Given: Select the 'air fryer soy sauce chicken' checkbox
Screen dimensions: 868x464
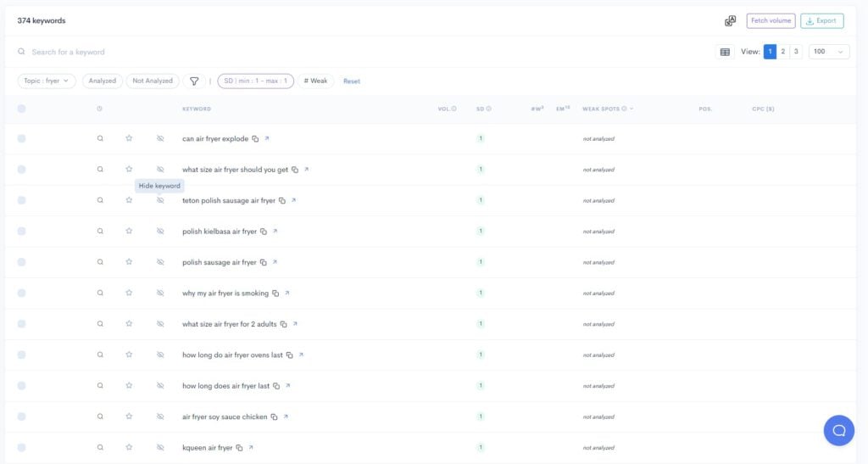Looking at the screenshot, I should (21, 416).
